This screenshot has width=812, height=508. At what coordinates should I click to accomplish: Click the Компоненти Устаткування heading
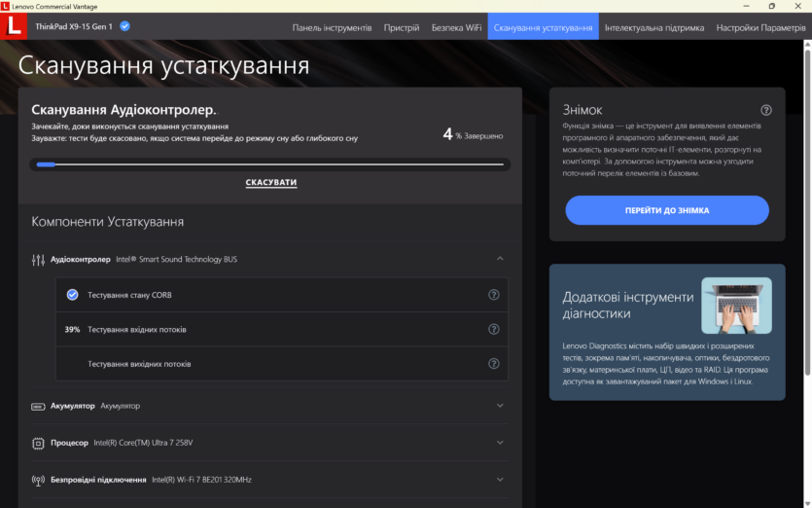click(108, 222)
